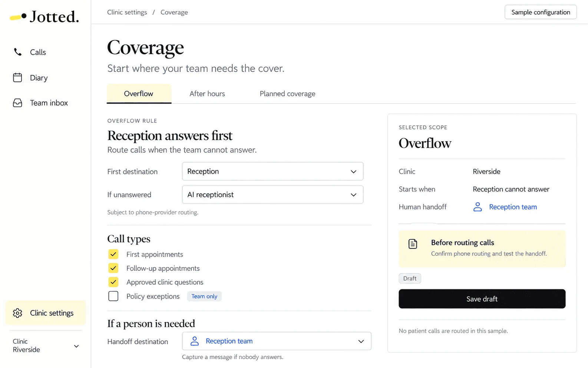Click the 'Subject to phone-provider routing.' note
Viewport: 588px width, 368px height.
(153, 212)
